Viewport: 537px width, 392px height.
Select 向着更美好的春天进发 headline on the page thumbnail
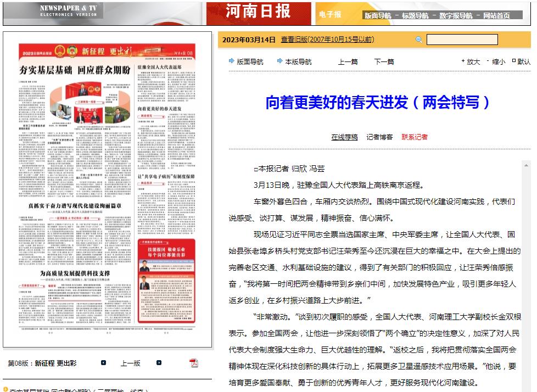coord(160,109)
